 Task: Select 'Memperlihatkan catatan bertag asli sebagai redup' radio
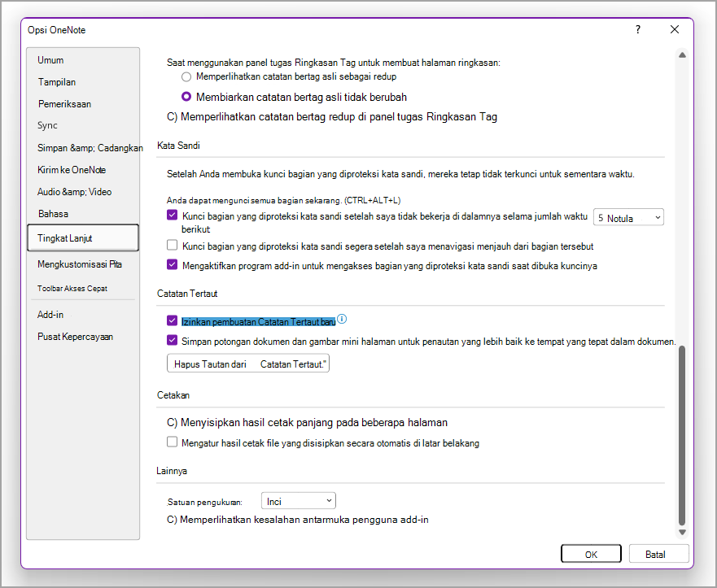186,76
